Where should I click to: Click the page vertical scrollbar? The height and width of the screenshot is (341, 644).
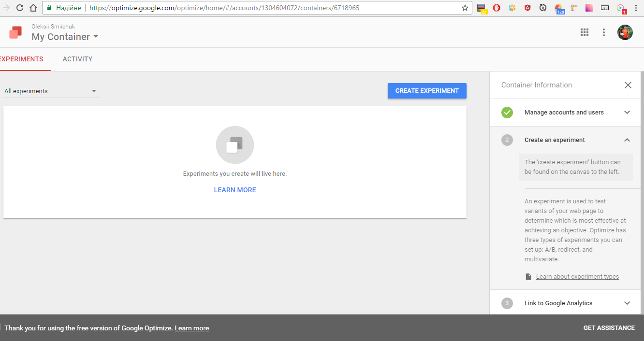click(x=642, y=193)
